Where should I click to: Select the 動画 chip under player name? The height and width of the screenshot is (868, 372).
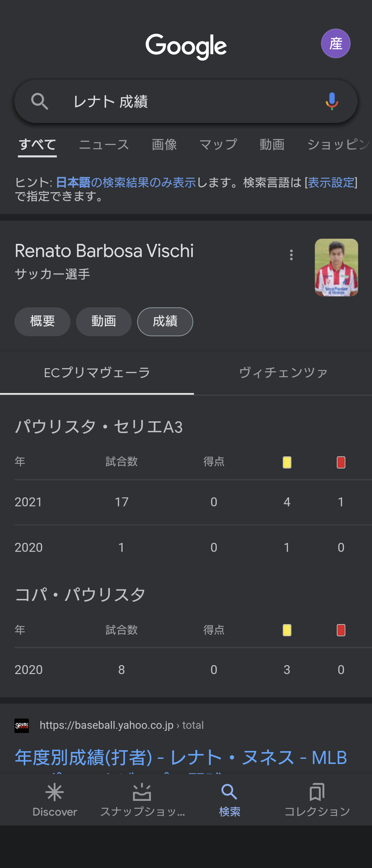[104, 321]
